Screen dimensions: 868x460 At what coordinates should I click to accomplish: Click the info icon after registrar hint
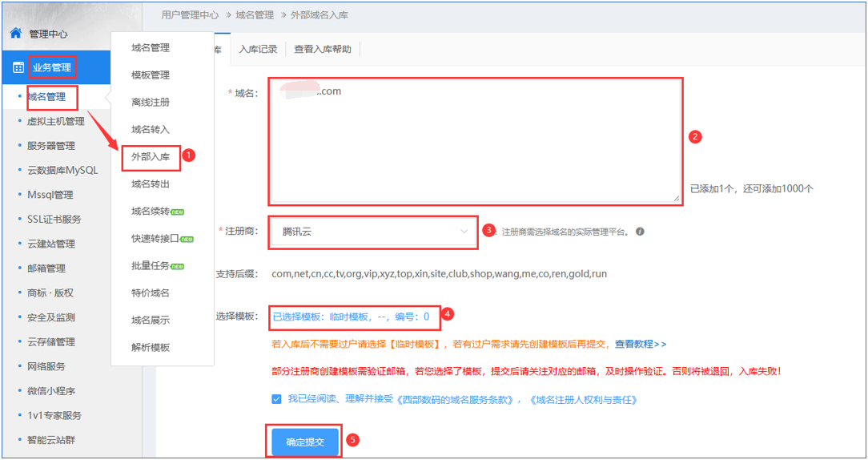click(x=640, y=232)
